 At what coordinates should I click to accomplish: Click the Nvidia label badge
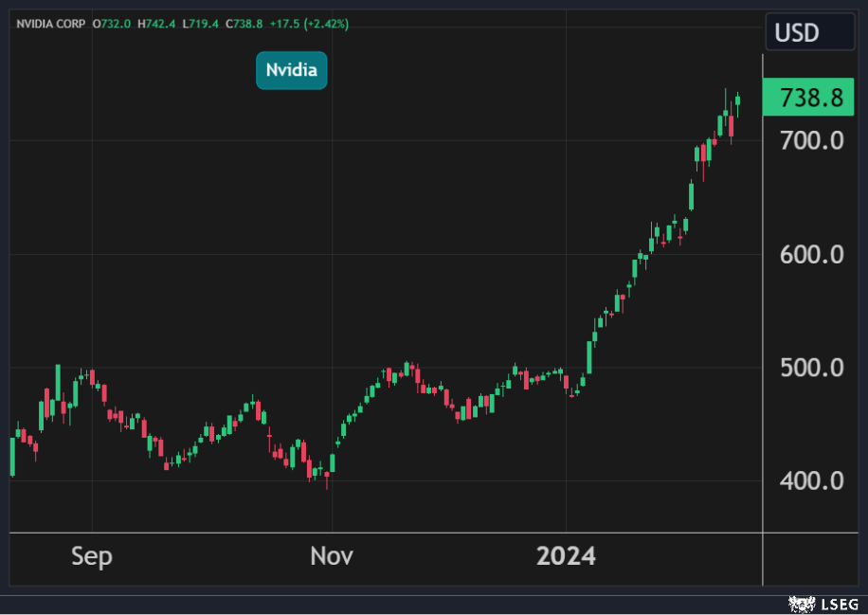click(x=291, y=70)
